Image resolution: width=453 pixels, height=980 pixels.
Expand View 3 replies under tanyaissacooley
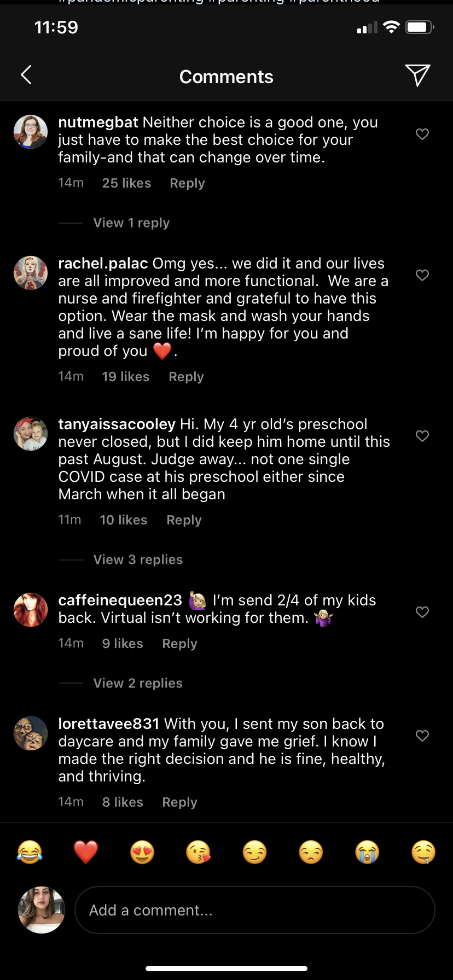click(x=138, y=560)
